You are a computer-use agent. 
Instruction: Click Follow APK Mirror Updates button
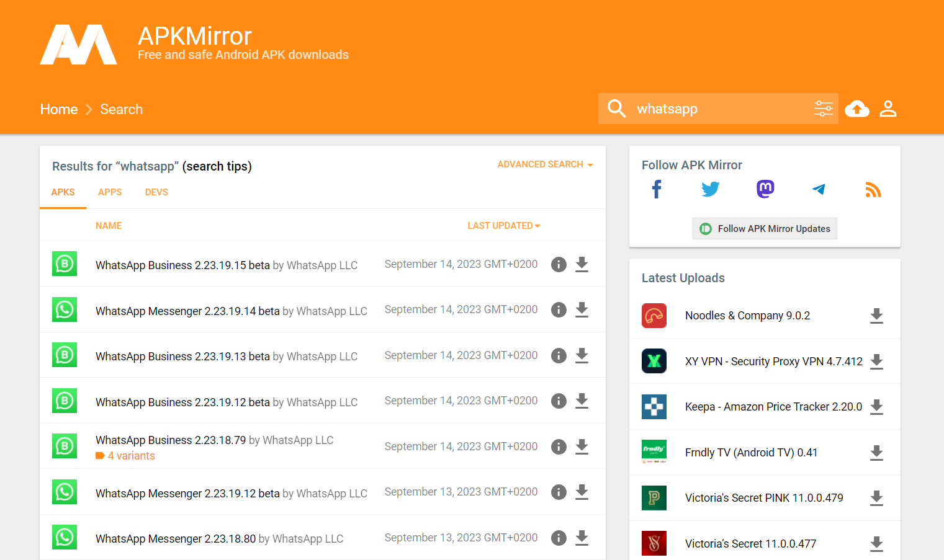pos(765,229)
